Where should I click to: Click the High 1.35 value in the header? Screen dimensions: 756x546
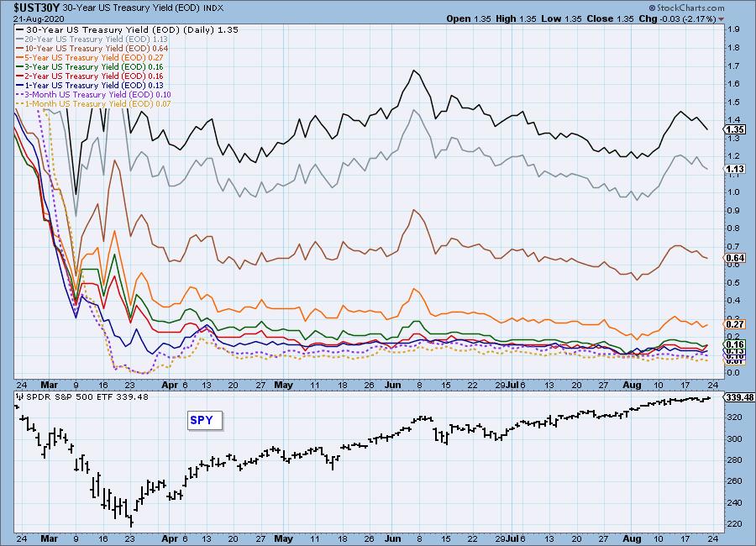[516, 18]
